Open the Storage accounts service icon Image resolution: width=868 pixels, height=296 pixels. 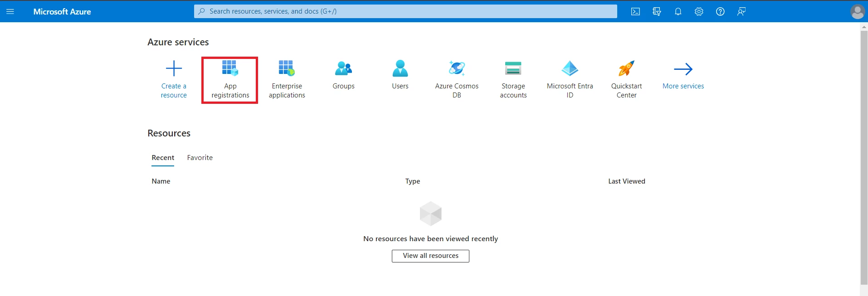(x=513, y=68)
